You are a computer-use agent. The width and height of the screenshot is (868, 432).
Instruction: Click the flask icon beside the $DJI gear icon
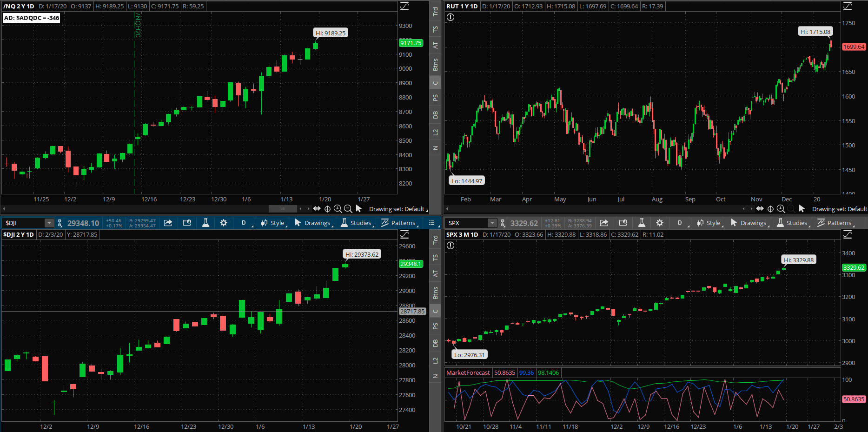click(205, 223)
